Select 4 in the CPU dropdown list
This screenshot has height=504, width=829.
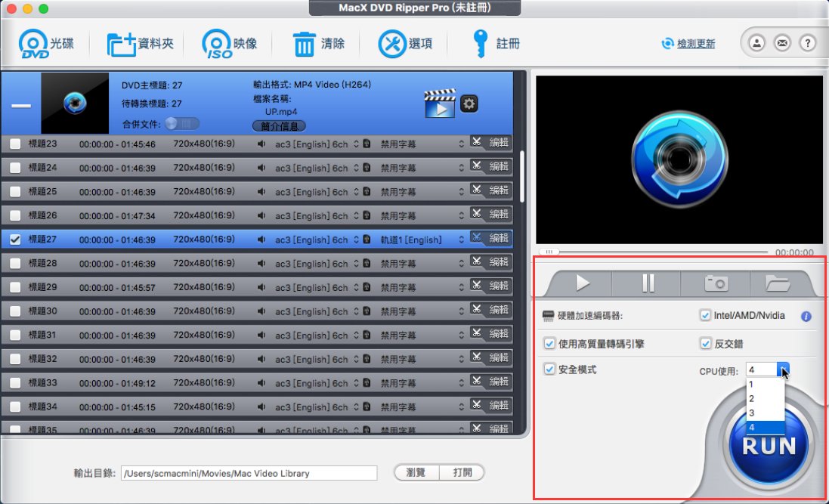click(765, 428)
